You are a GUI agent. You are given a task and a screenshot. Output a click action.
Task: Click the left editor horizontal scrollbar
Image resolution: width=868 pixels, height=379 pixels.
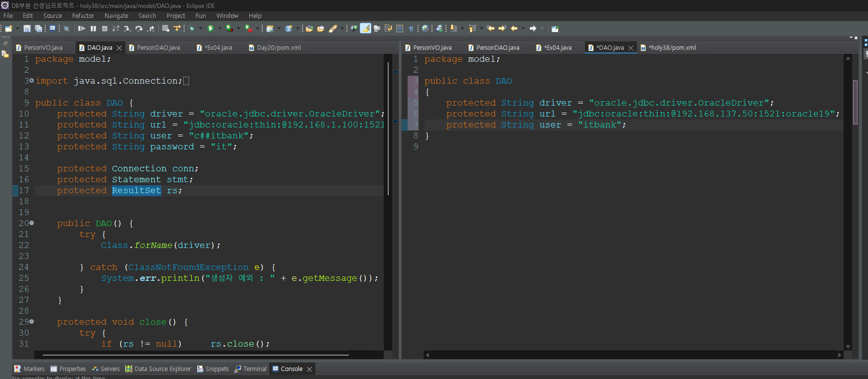[x=196, y=355]
